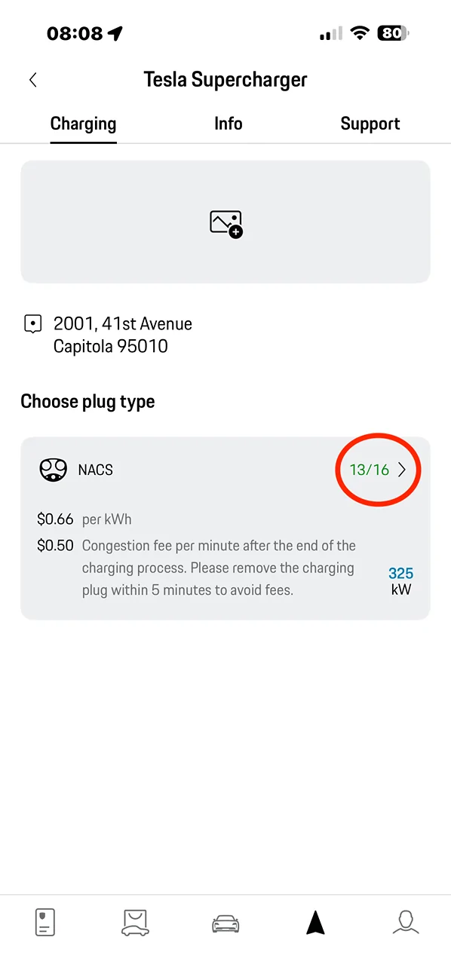Image resolution: width=451 pixels, height=980 pixels.
Task: Select the Charging tab
Action: (83, 123)
